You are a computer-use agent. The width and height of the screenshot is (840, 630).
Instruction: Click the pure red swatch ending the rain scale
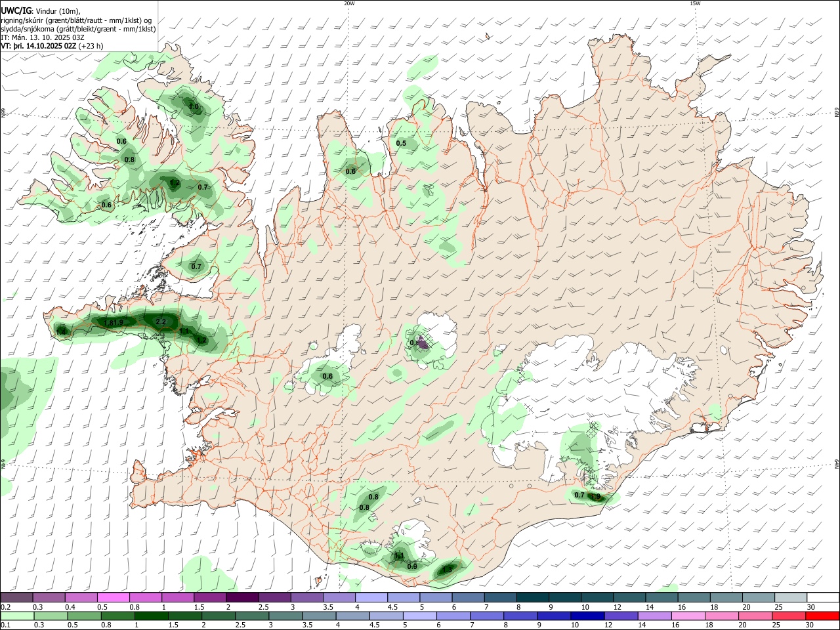823,616
